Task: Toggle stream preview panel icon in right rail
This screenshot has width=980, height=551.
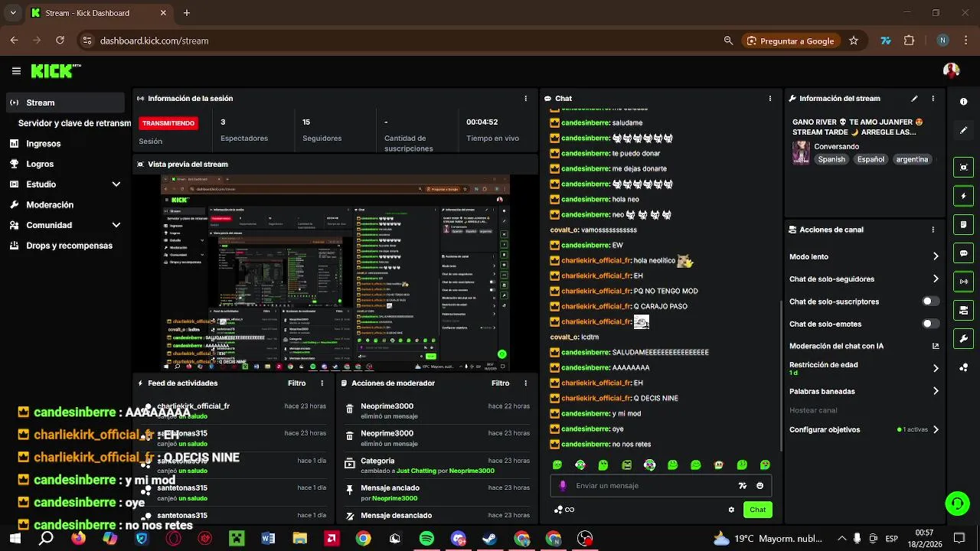Action: [963, 168]
